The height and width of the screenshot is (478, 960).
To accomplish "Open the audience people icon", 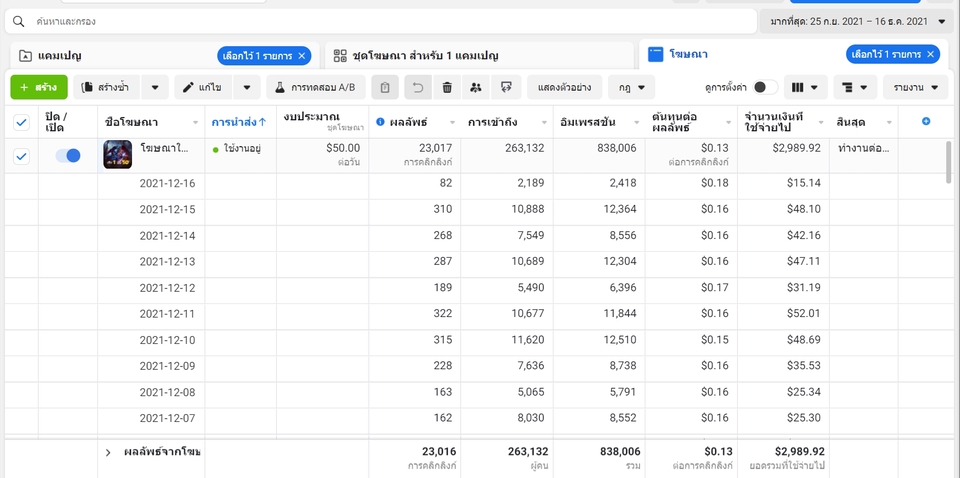I will click(x=476, y=88).
